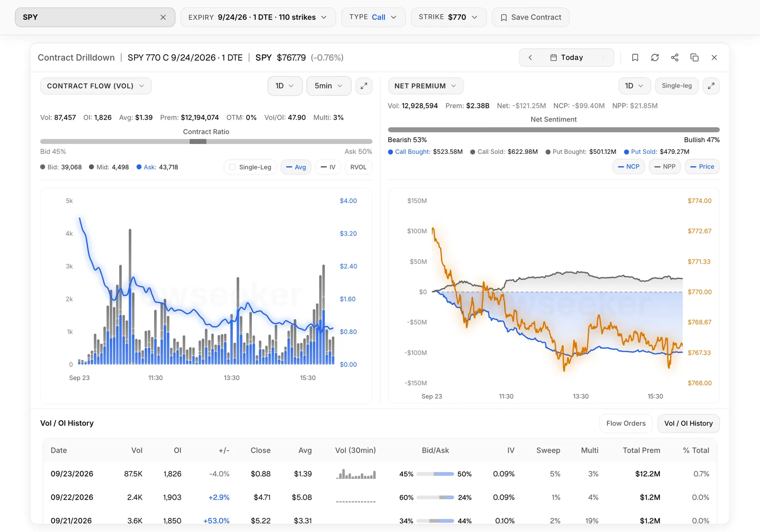Click the Bearish 53% label
Screen dimensions: 760x532
coord(407,140)
